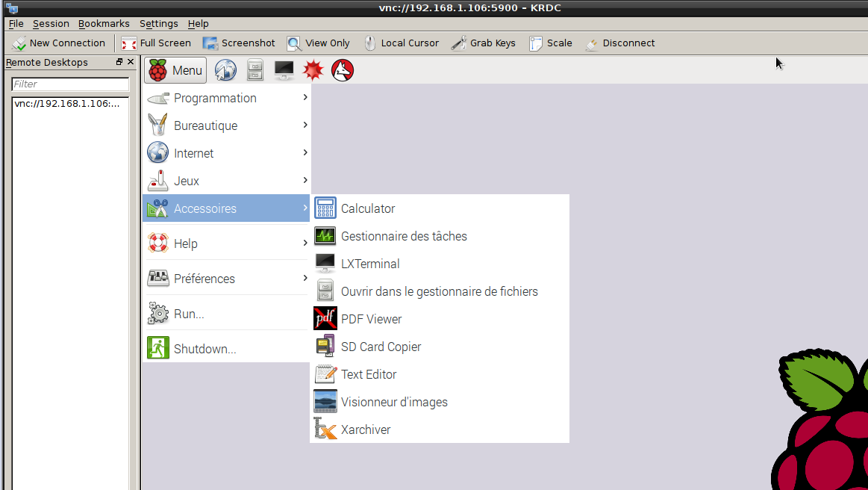Image resolution: width=868 pixels, height=490 pixels.
Task: Select the Gestionnaire des tâches label
Action: (x=404, y=236)
